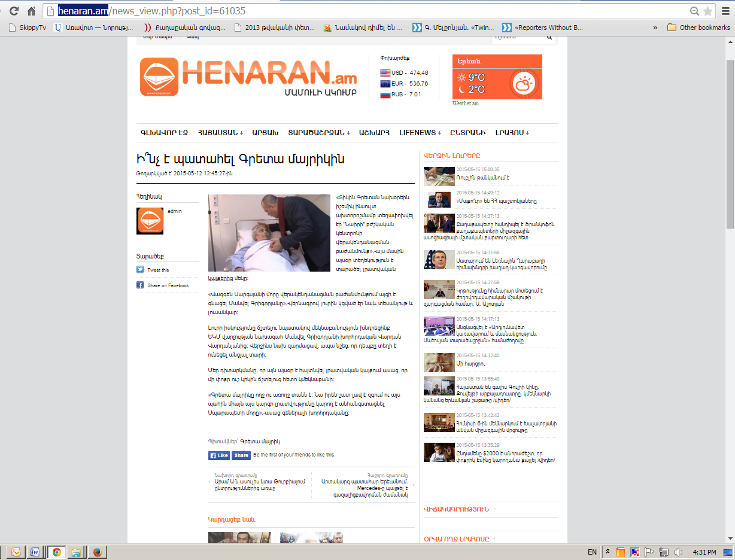Click the article photo of the hospital visit
This screenshot has height=560, width=735.
pyautogui.click(x=269, y=233)
